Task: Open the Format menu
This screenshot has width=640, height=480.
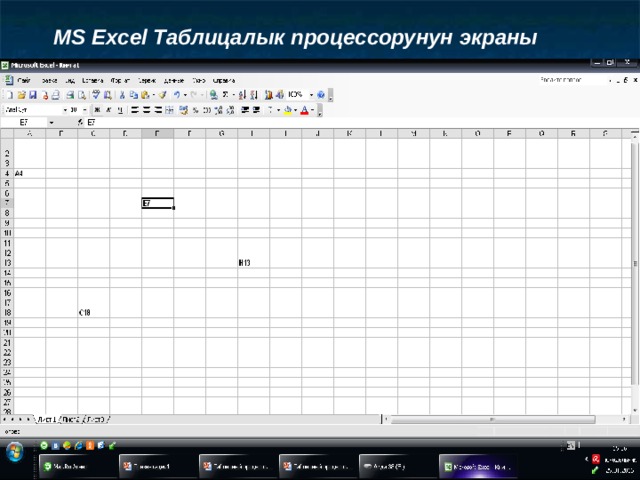Action: coord(120,80)
